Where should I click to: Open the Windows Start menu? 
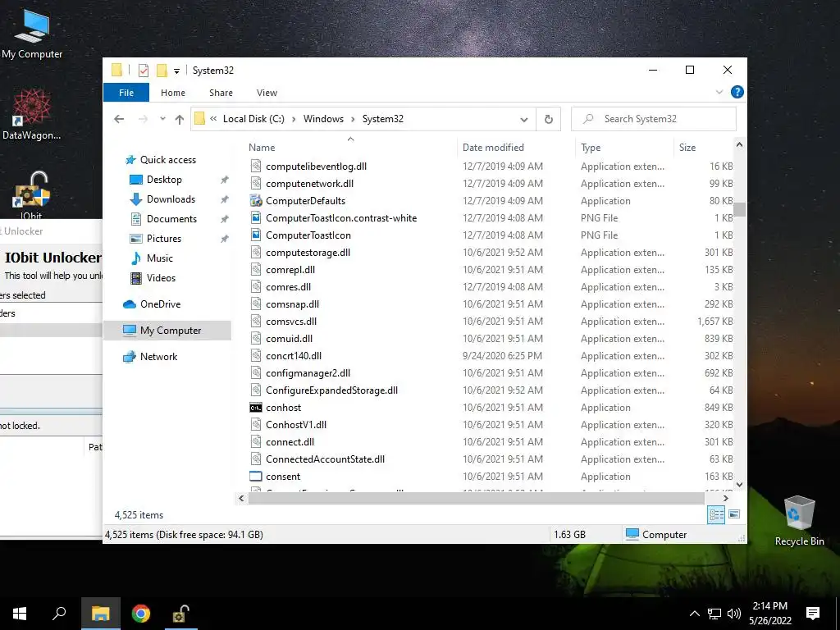tap(20, 614)
